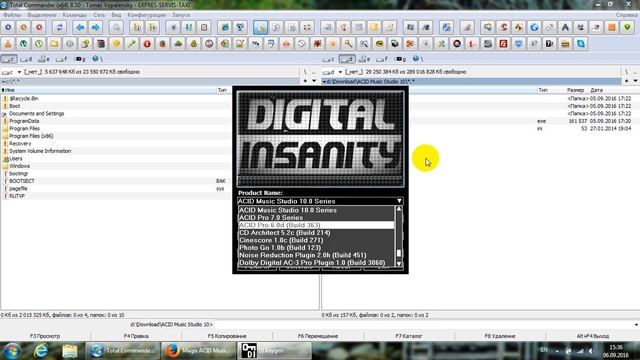Open the Команды menu

(x=75, y=15)
